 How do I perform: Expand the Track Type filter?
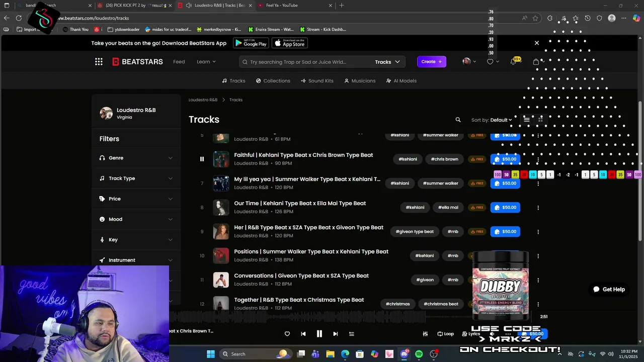[x=136, y=178]
